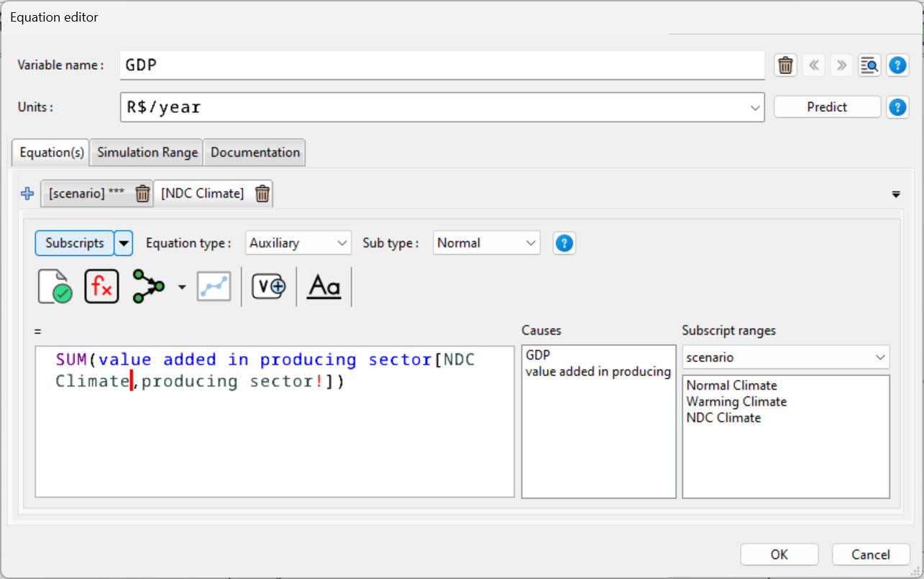Delete the [NDC Climate] equation tab
This screenshot has width=924, height=579.
[x=262, y=193]
